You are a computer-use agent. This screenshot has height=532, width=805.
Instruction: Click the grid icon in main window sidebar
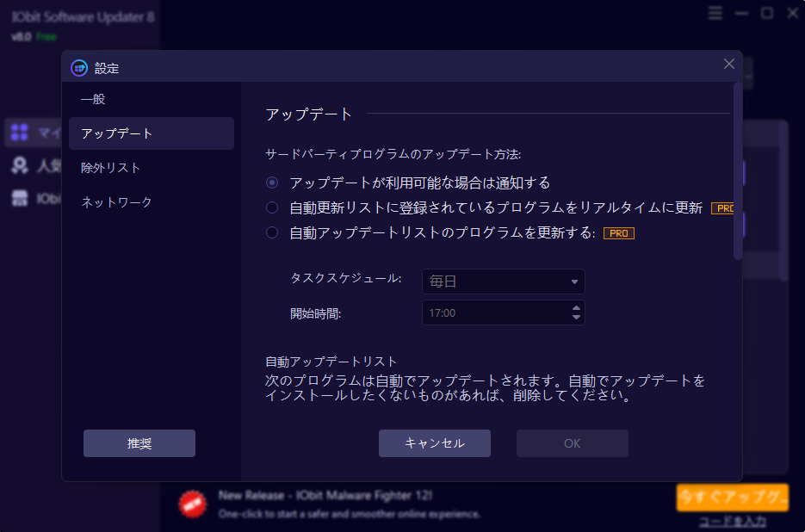pyautogui.click(x=20, y=132)
